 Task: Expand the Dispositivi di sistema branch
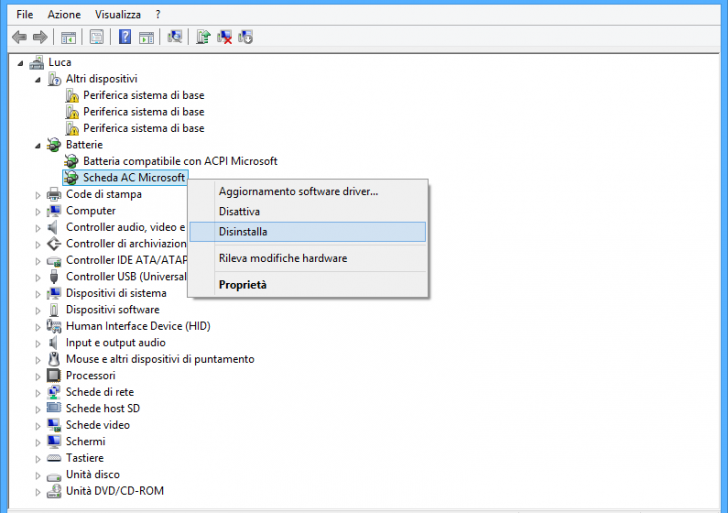(x=38, y=294)
